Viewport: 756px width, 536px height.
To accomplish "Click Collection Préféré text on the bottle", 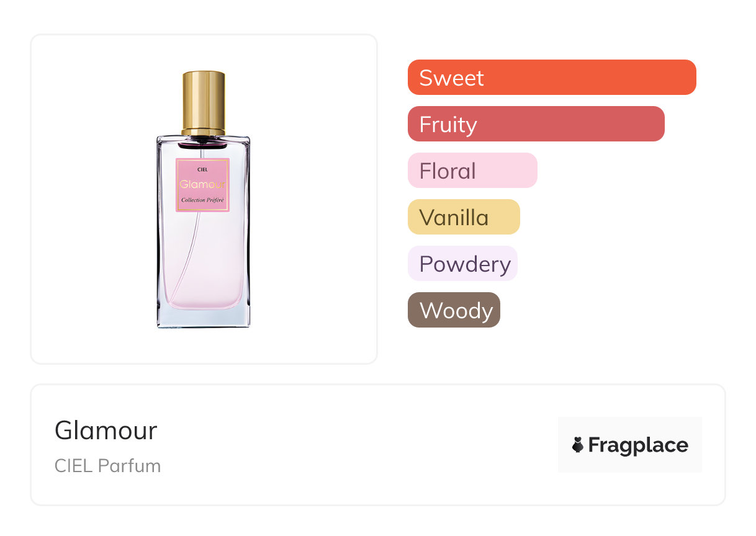I will point(203,200).
